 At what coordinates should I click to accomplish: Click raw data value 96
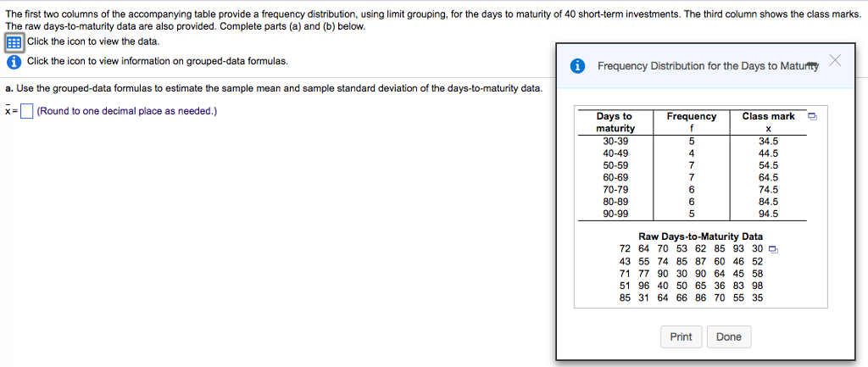pos(644,286)
